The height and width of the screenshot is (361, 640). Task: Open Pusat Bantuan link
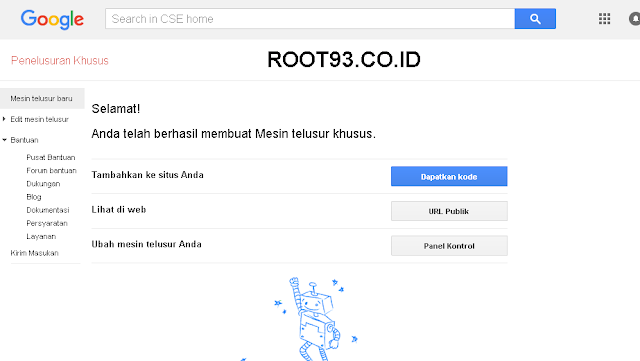coord(51,157)
